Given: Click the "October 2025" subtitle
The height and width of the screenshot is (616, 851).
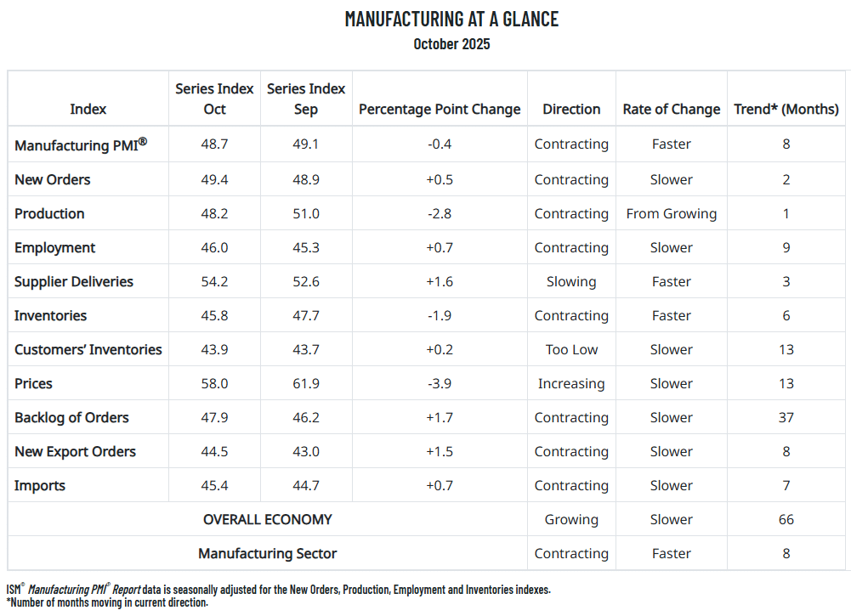Looking at the screenshot, I should [x=451, y=44].
